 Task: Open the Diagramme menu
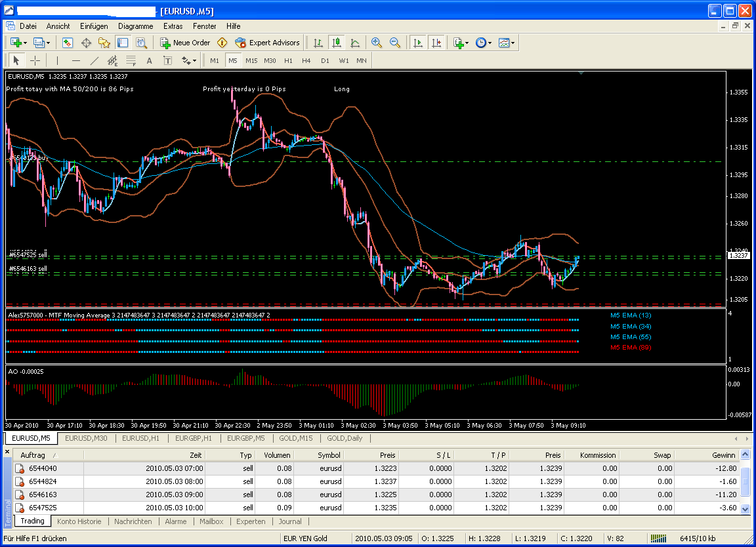point(135,26)
